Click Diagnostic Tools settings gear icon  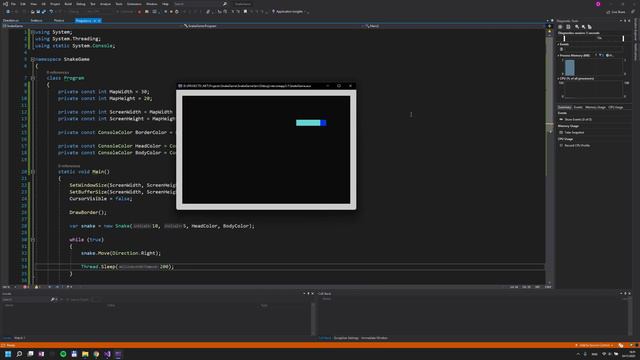[x=560, y=27]
